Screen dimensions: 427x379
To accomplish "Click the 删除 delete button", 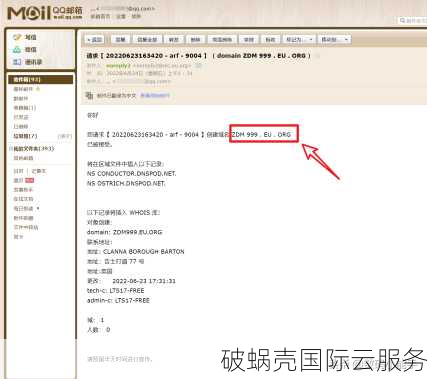I will 195,40.
